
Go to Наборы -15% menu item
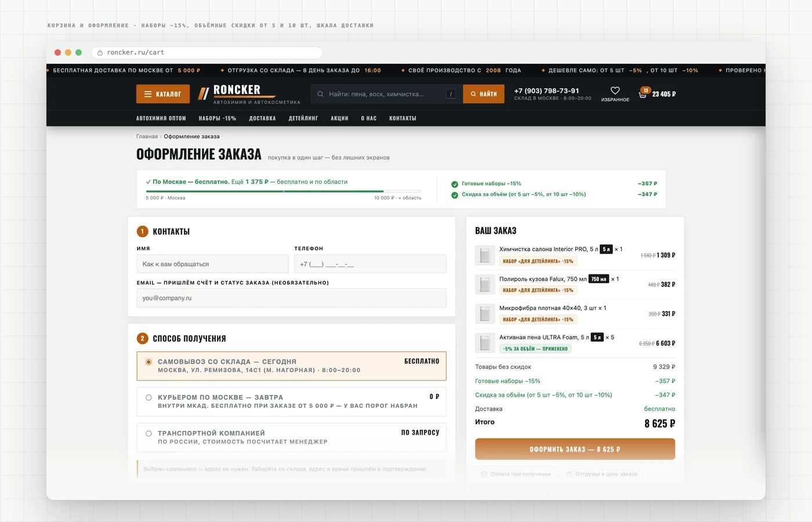click(217, 118)
